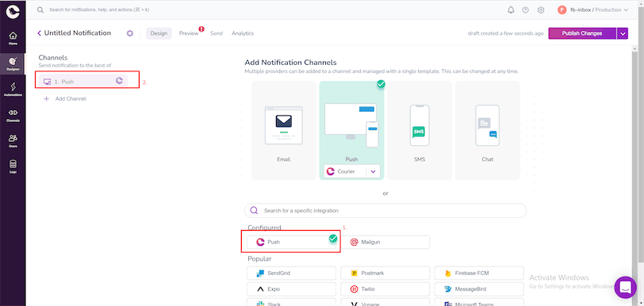The width and height of the screenshot is (644, 306).
Task: Go back using the arrow beside Untitled Notification
Action: pos(40,33)
